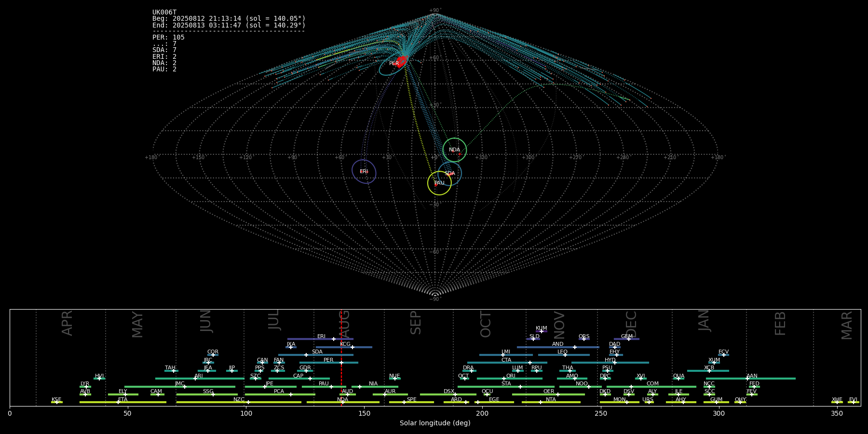Click the PER radiant ellipse on the sky map
Viewport: 868px width, 434px height.
(393, 66)
